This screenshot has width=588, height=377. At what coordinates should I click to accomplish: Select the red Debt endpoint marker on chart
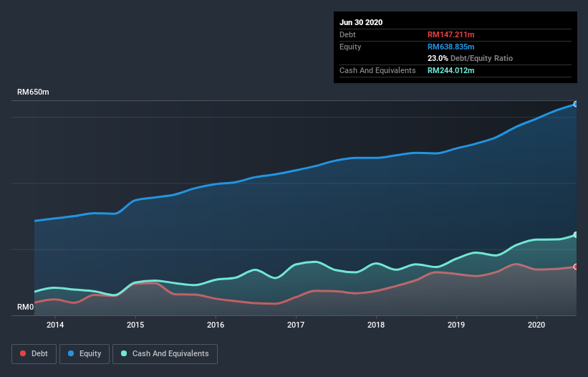pos(576,267)
